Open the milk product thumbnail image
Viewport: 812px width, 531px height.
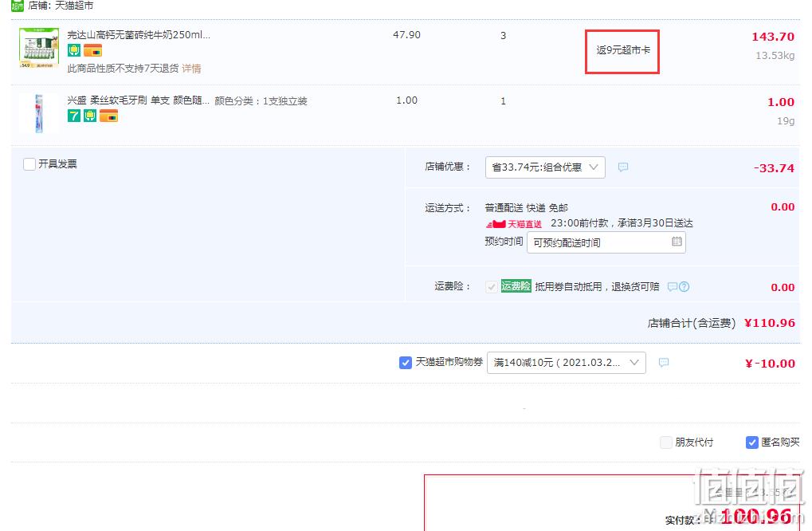(39, 48)
